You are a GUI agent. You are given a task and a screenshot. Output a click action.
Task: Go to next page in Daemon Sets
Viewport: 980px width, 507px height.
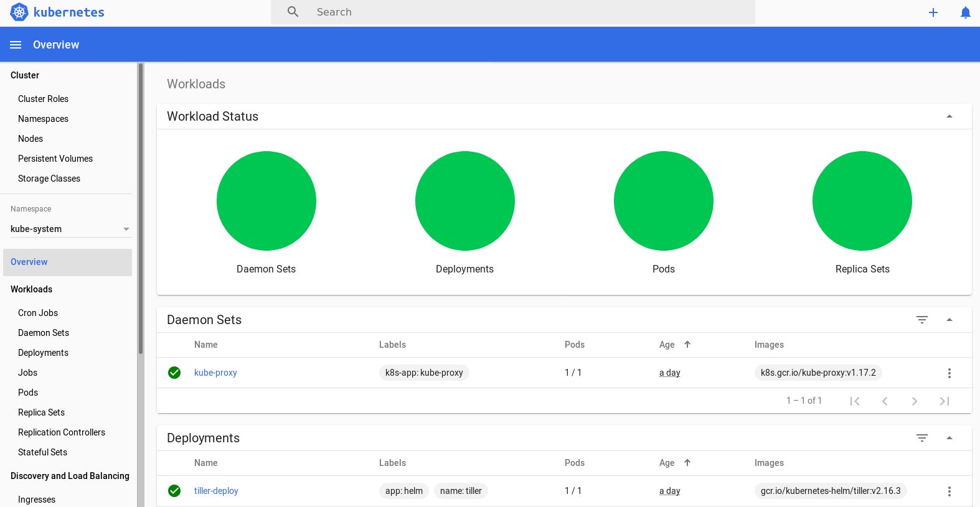coord(914,401)
